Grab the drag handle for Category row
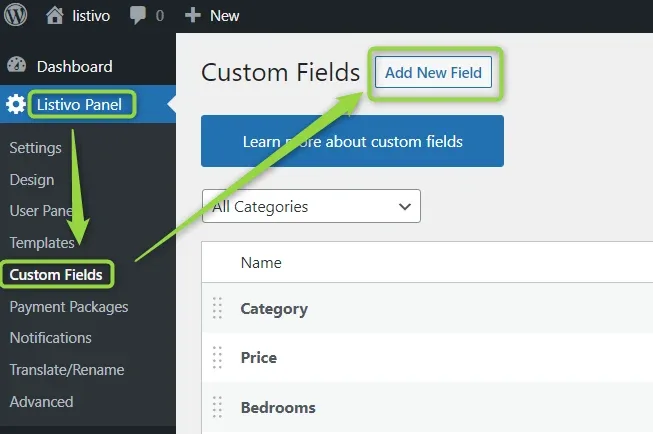The width and height of the screenshot is (653, 434). click(x=217, y=308)
